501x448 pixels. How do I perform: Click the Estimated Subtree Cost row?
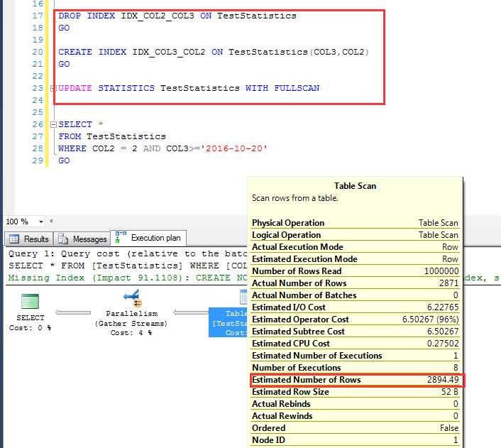tap(355, 332)
